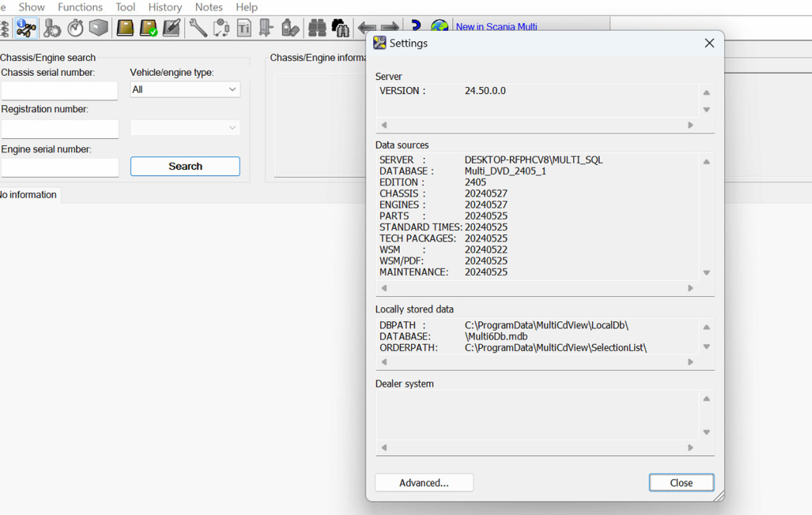Viewport: 812px width, 515px height.
Task: Open the New in Scania Multi link
Action: (497, 27)
